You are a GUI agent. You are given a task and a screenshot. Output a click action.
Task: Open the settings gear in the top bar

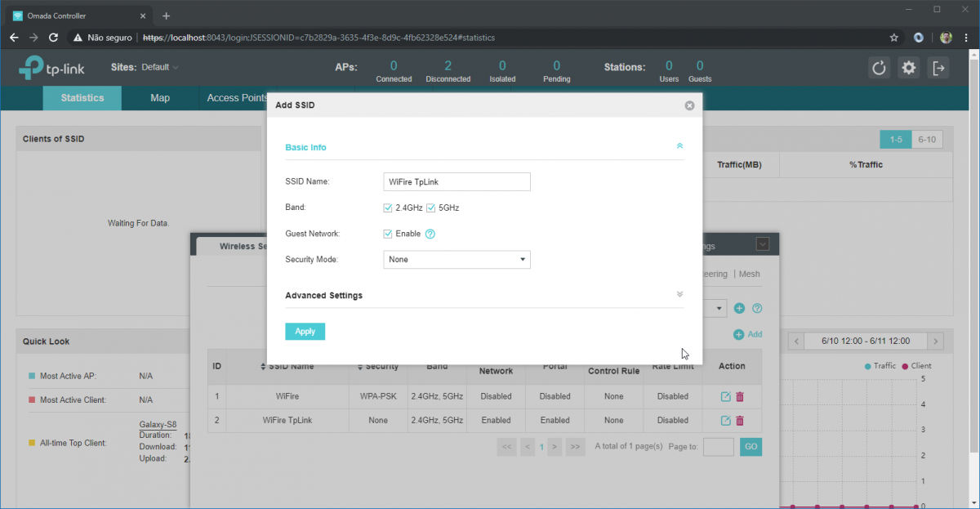908,68
